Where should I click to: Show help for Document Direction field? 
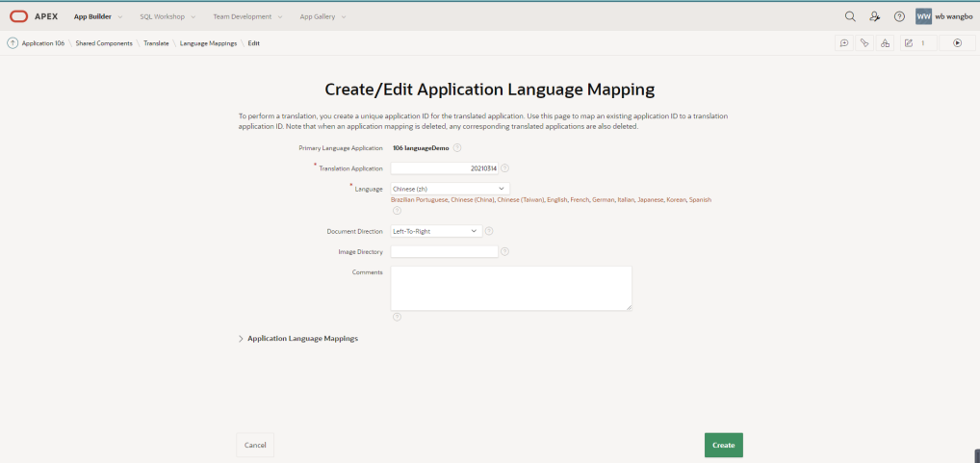tap(489, 231)
